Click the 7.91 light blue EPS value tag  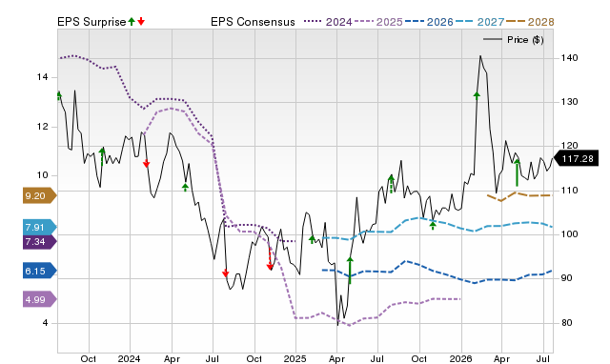tap(40, 227)
